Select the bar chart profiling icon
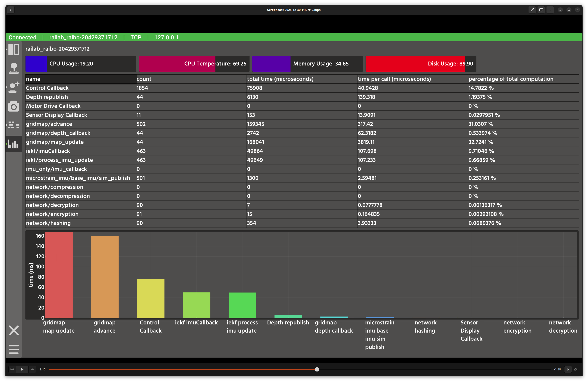The height and width of the screenshot is (382, 588). point(13,144)
